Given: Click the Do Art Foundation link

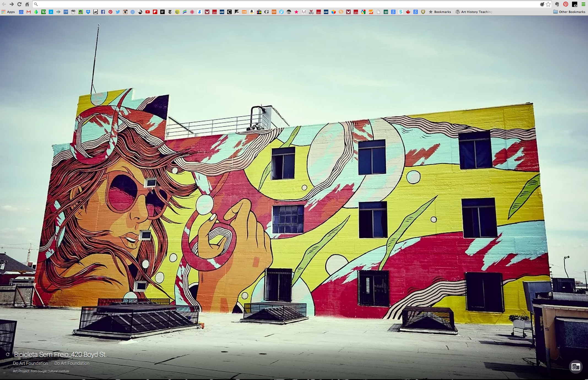Looking at the screenshot, I should [30, 363].
